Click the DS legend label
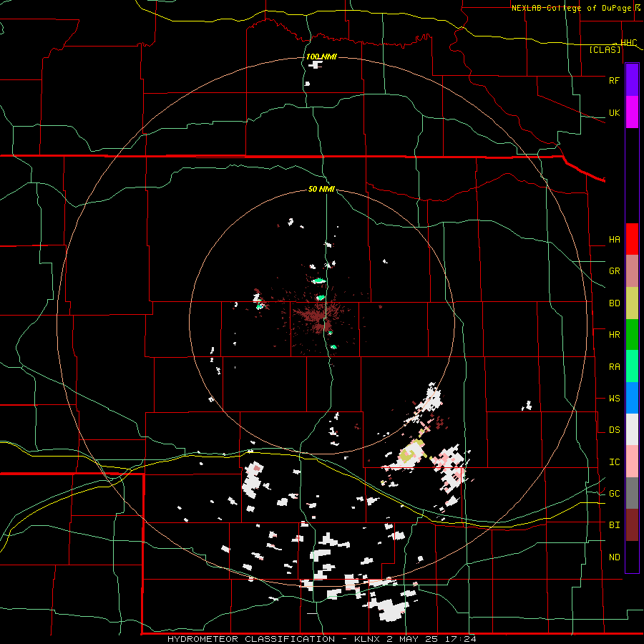The height and width of the screenshot is (644, 644). 614,430
